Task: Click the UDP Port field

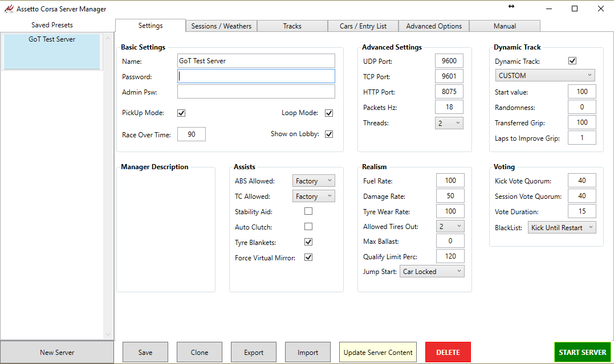Action: pyautogui.click(x=449, y=60)
